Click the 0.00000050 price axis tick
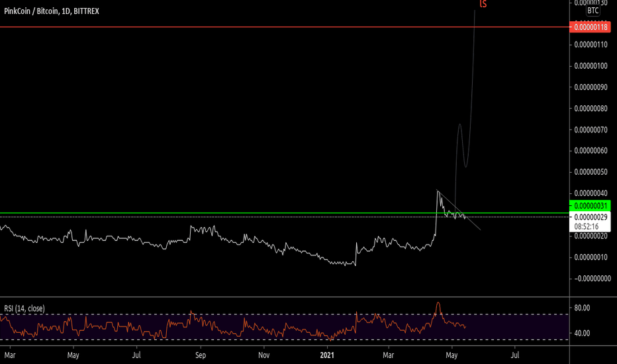617x364 pixels. point(591,171)
